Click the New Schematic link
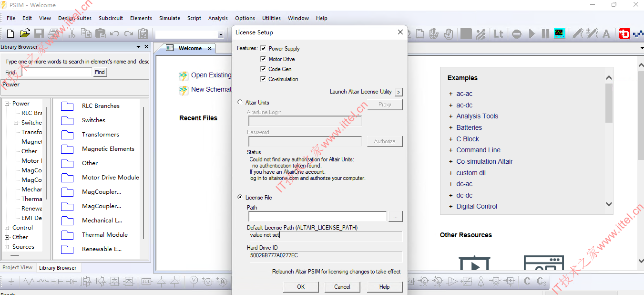Screen dimensions: 644x295 (x=211, y=89)
